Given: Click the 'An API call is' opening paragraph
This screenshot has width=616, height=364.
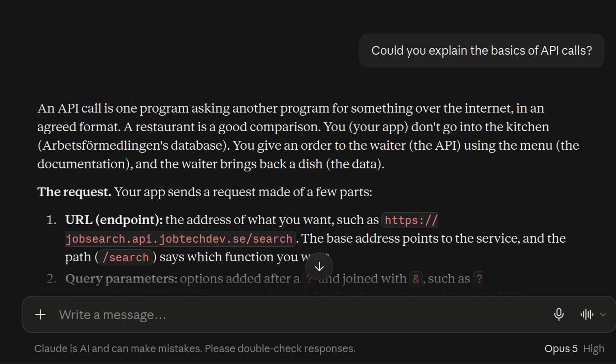Looking at the screenshot, I should 309,136.
